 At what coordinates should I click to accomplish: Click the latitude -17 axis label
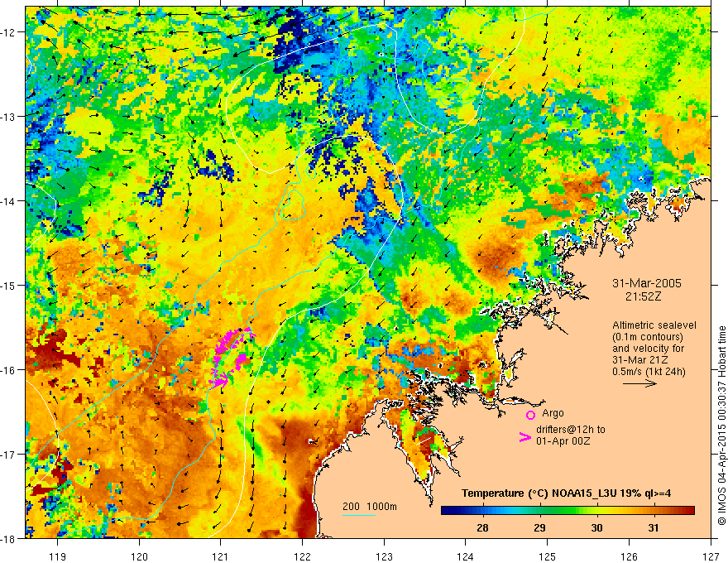tap(9, 455)
